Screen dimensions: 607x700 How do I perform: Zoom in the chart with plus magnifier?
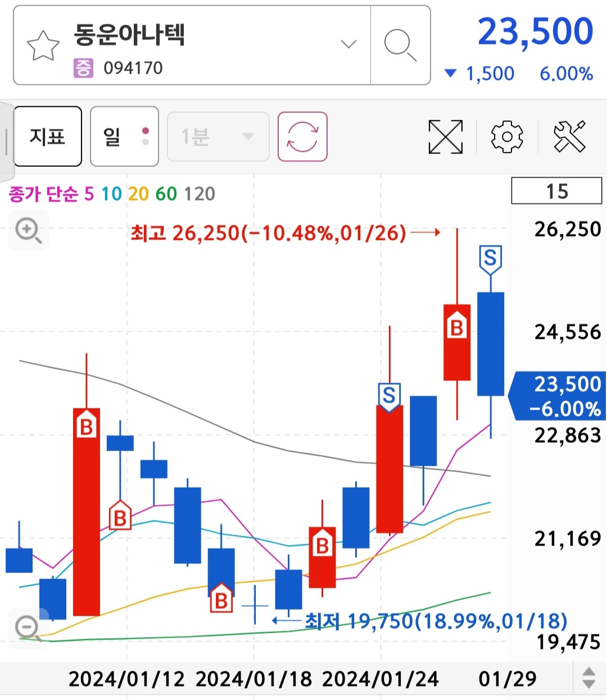28,230
